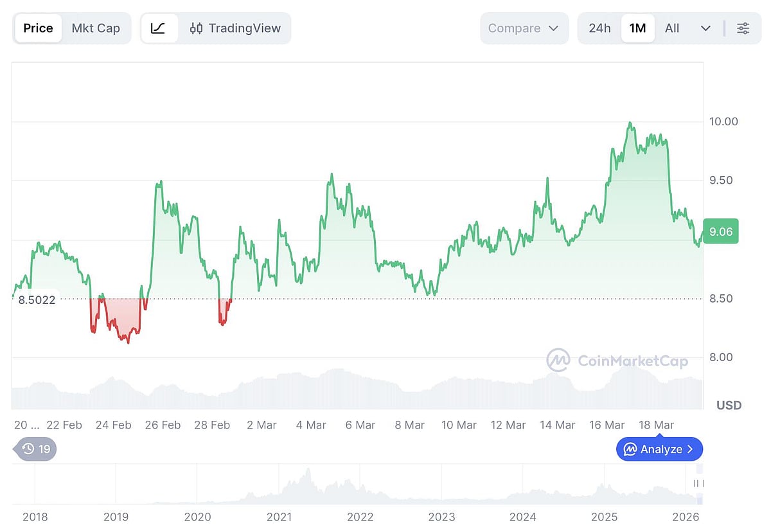Open the TradingView candlestick chart view

click(x=233, y=28)
